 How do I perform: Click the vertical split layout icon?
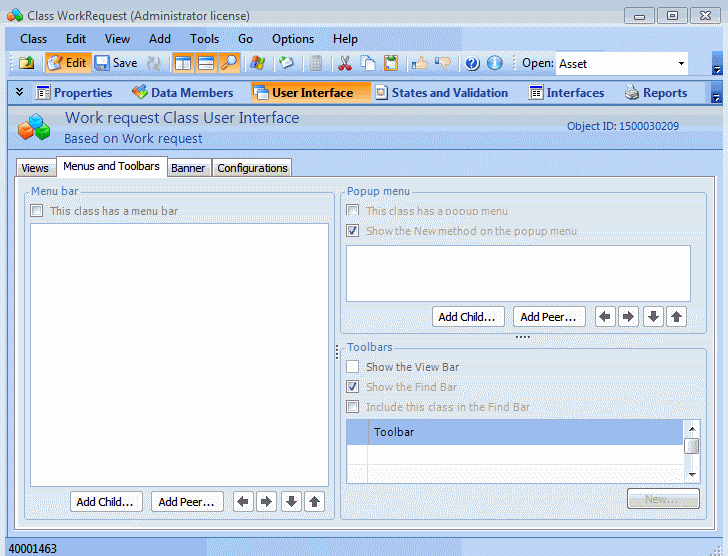tap(183, 63)
